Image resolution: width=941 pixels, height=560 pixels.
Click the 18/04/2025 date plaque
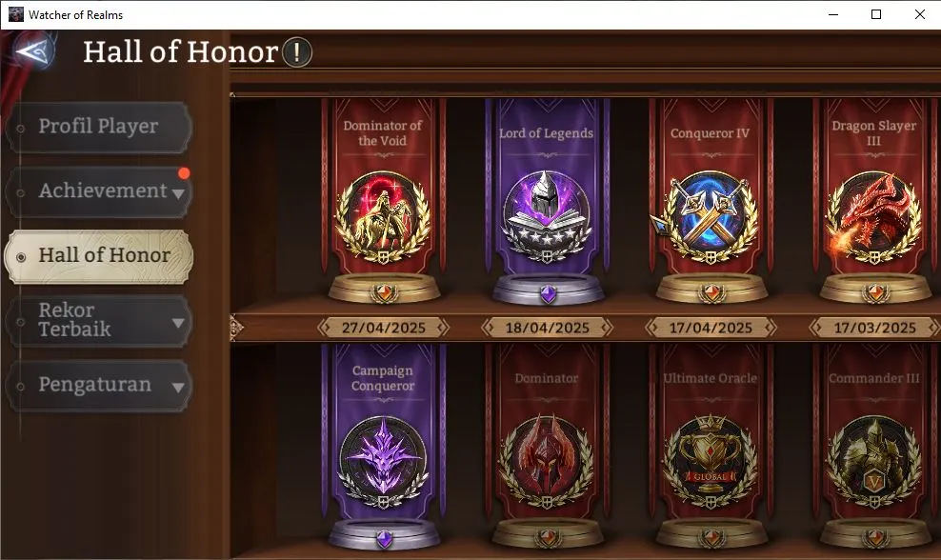pos(548,328)
